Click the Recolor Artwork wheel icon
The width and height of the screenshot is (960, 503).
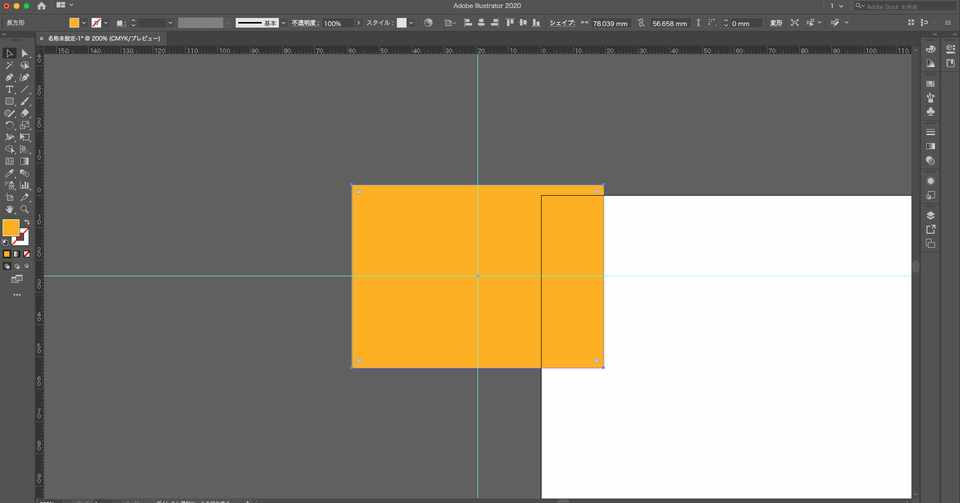click(428, 23)
